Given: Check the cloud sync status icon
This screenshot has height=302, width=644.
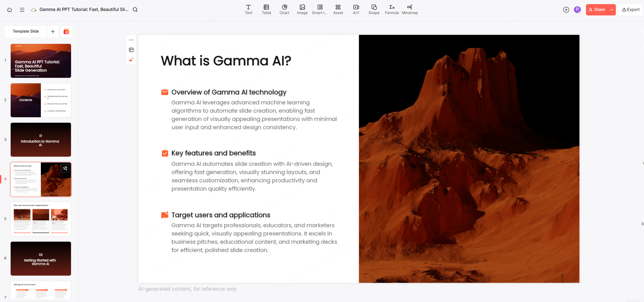Looking at the screenshot, I should tap(34, 10).
